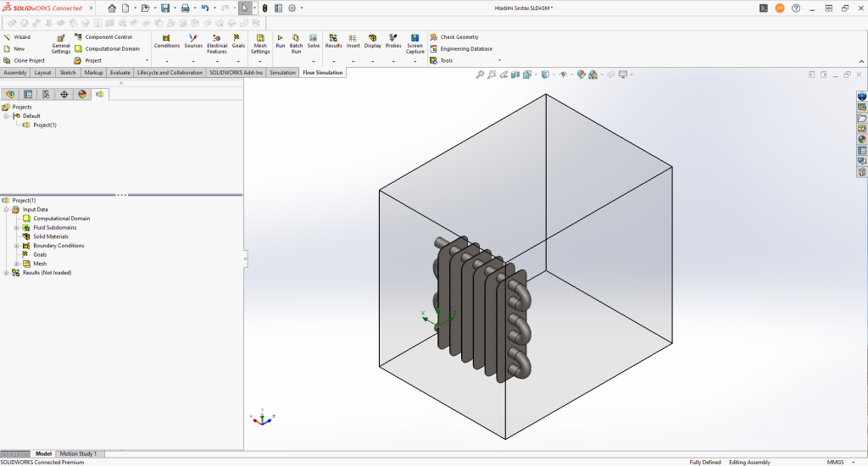Expand the Boundary Conditions node

pyautogui.click(x=17, y=246)
